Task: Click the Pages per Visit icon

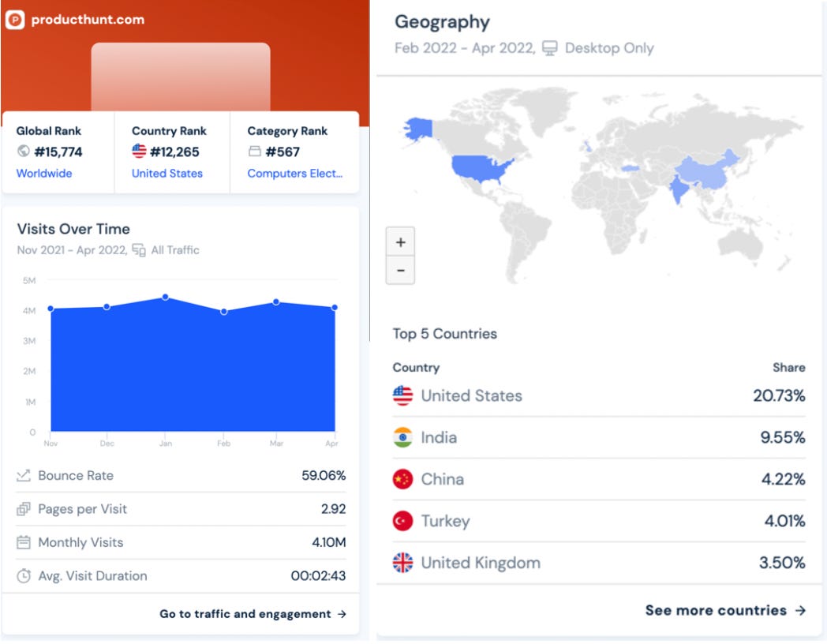Action: [24, 510]
